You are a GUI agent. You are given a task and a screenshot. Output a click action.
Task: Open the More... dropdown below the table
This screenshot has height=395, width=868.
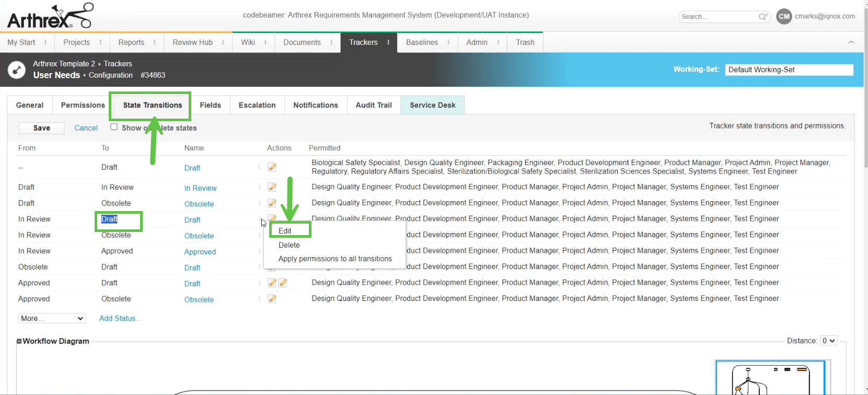point(52,318)
